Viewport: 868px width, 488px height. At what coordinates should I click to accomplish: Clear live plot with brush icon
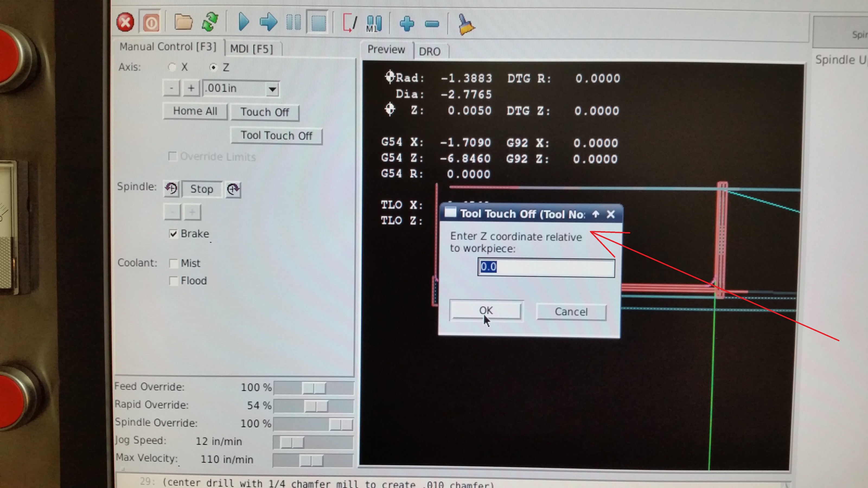[x=466, y=24]
